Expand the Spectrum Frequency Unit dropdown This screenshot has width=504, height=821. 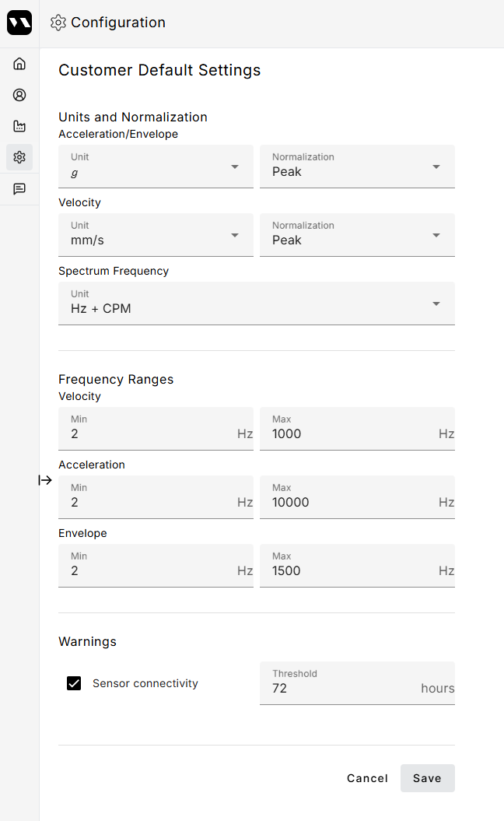coord(257,303)
